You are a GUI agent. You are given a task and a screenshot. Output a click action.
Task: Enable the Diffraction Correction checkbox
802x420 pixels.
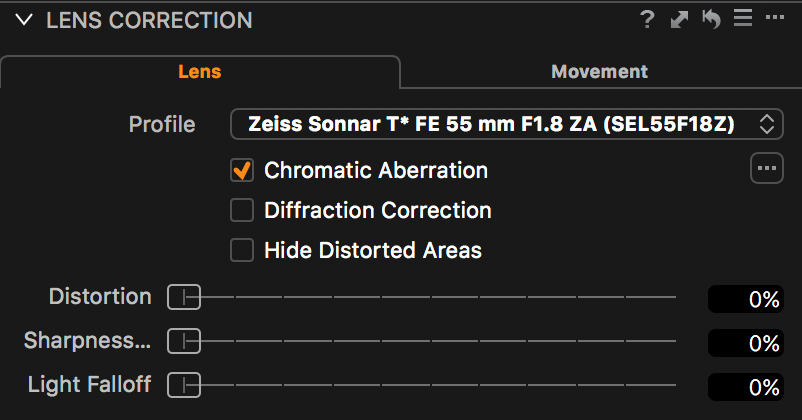(242, 210)
